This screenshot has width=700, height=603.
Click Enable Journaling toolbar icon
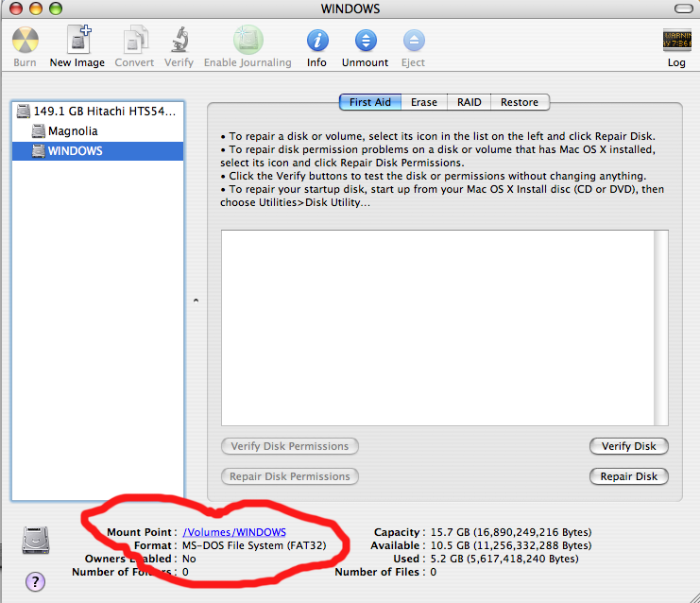pyautogui.click(x=248, y=40)
